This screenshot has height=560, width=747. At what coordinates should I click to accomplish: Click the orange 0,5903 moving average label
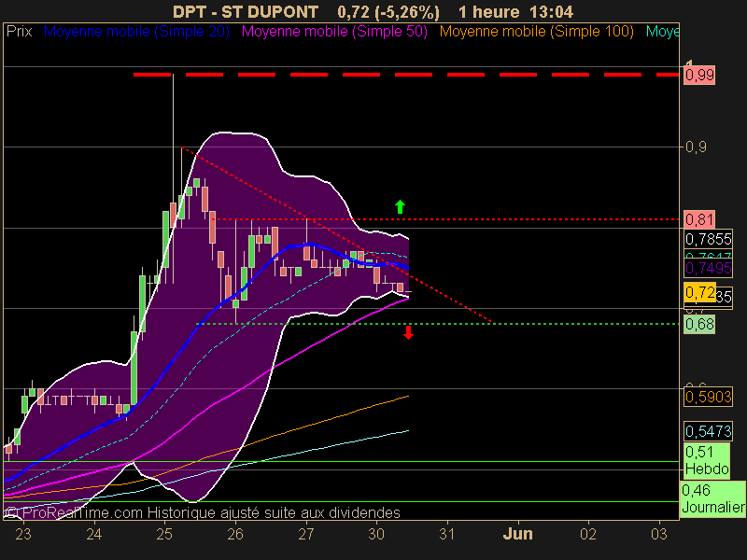tap(709, 397)
